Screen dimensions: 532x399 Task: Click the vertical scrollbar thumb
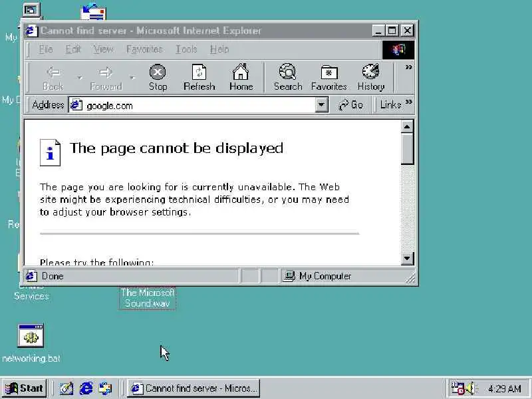tap(407, 148)
